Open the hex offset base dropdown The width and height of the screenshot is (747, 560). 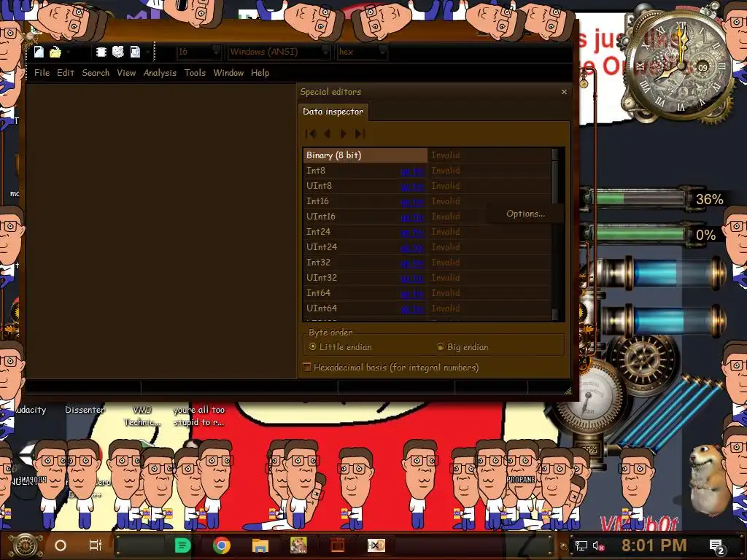point(362,52)
